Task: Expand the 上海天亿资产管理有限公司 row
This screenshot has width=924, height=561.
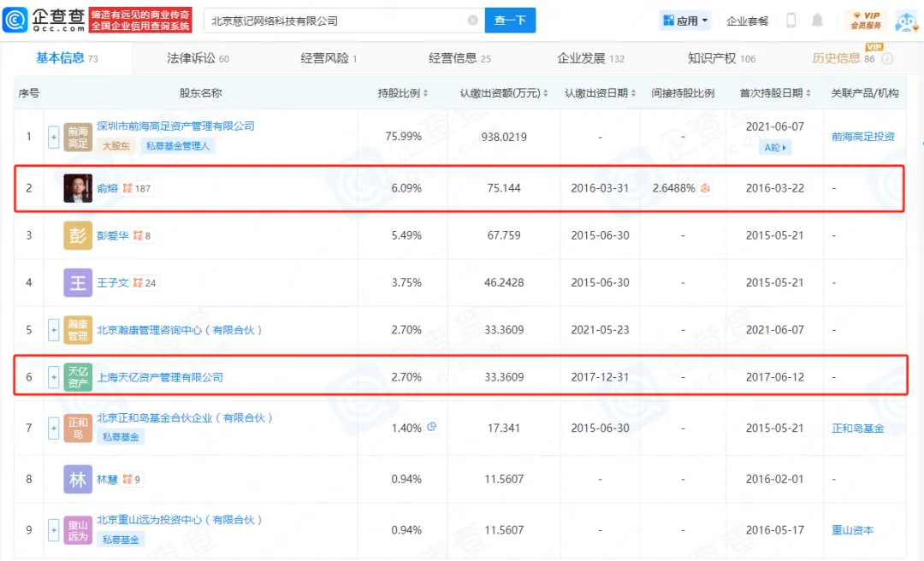Action: tap(53, 376)
